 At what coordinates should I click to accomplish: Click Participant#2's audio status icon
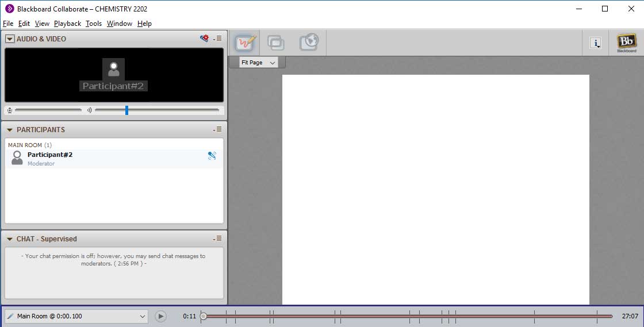pos(212,156)
